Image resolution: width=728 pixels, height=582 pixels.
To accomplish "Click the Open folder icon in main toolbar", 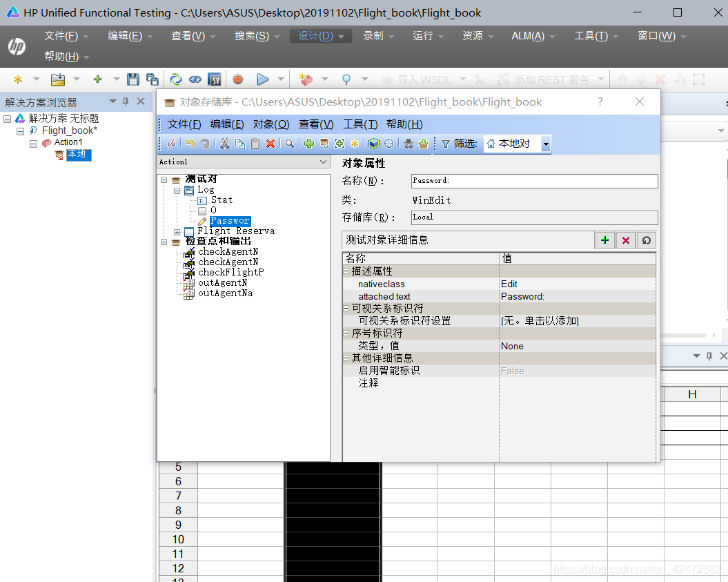I will (58, 79).
